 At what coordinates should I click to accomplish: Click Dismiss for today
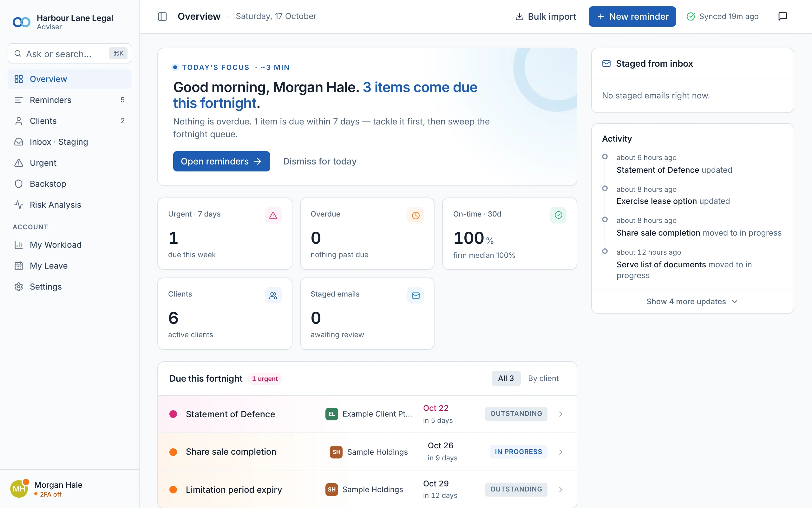320,161
